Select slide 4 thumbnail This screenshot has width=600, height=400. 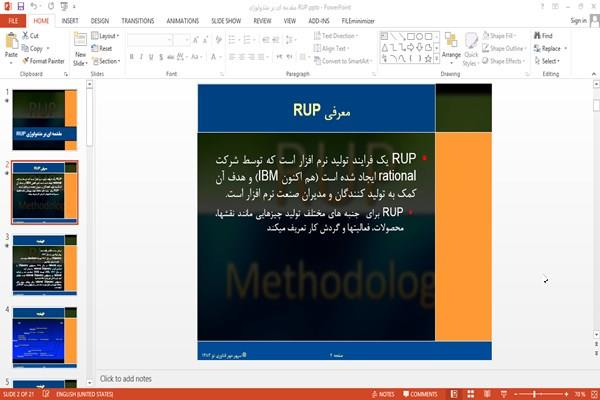tap(45, 337)
